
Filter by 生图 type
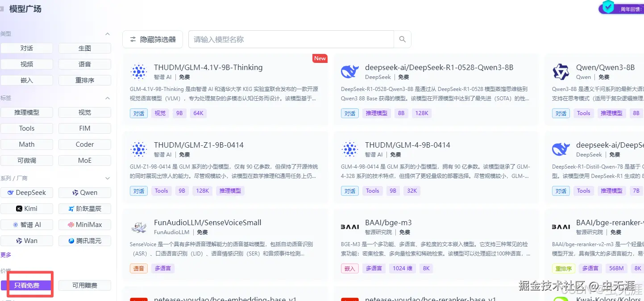85,48
